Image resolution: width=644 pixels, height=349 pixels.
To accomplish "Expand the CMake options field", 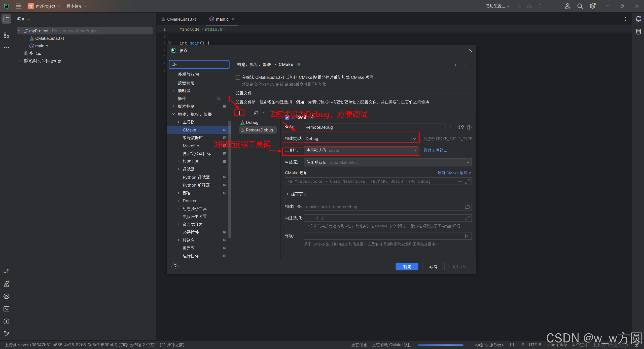I will (467, 181).
